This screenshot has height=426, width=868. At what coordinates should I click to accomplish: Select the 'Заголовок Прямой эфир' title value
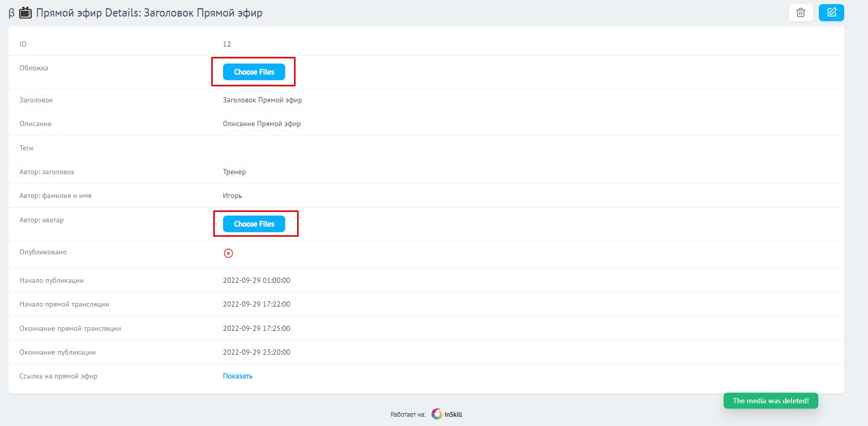262,100
